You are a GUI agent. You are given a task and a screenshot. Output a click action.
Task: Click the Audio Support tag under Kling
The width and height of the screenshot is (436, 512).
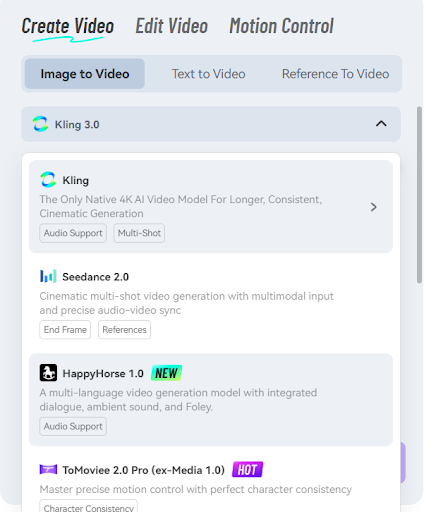coord(73,233)
